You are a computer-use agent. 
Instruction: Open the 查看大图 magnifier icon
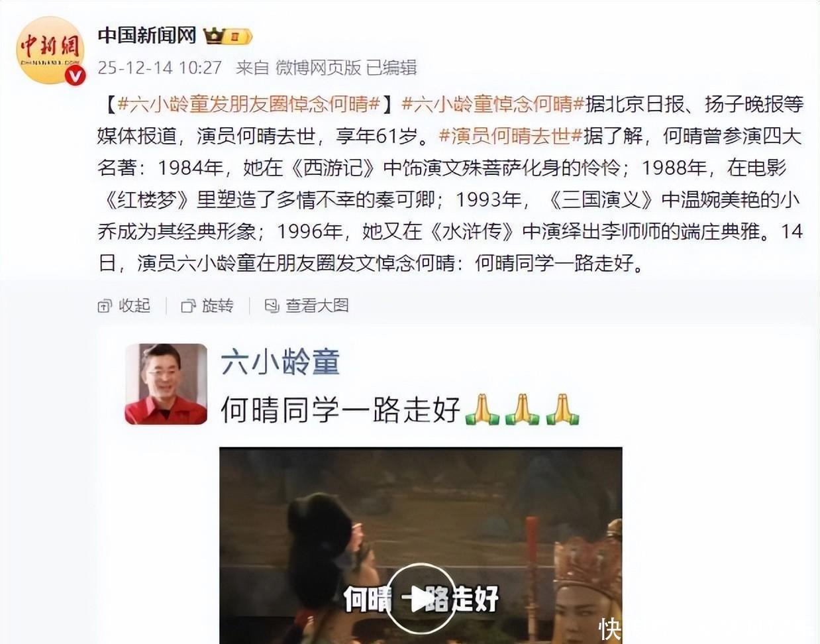point(272,306)
